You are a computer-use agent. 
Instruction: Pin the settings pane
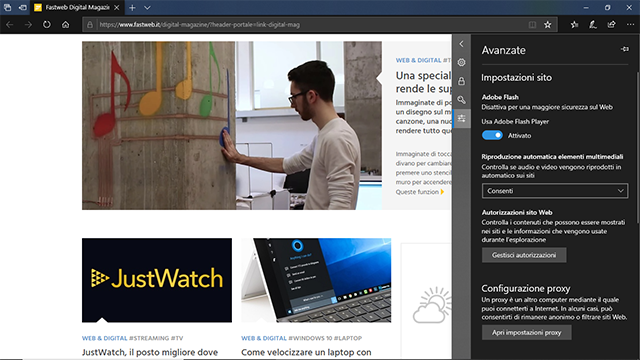624,49
